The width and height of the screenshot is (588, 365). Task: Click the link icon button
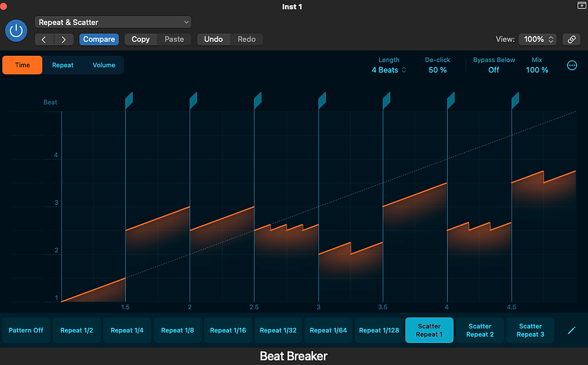(571, 40)
